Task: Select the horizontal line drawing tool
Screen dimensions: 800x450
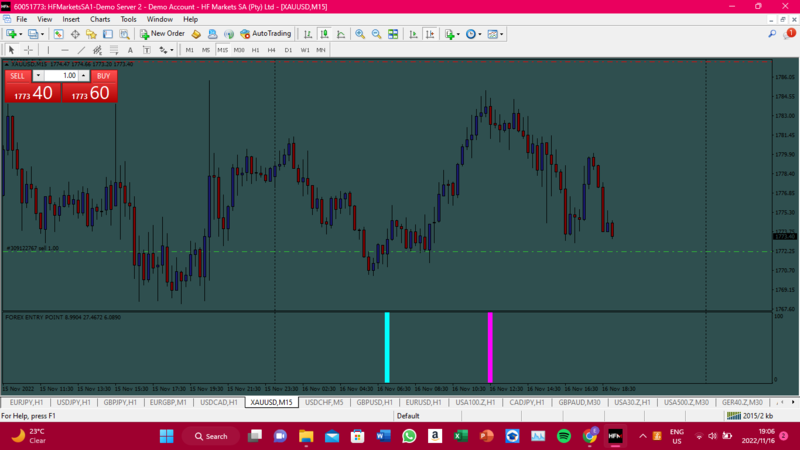Action: [64, 50]
